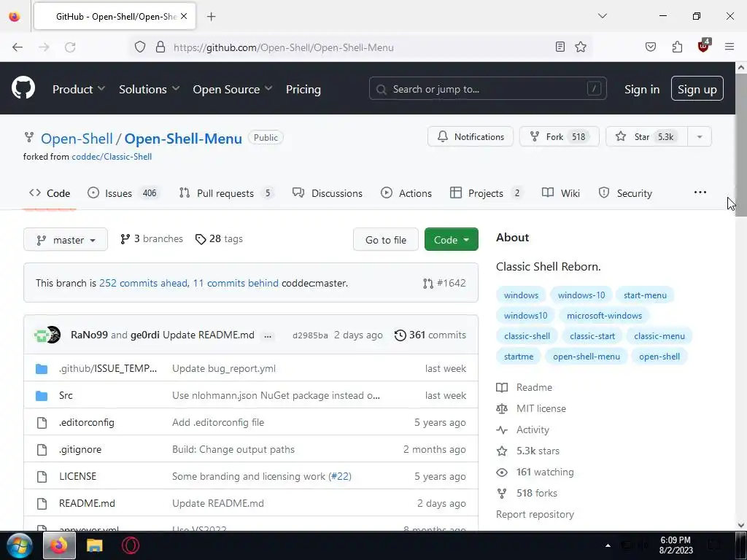Click the Notifications bell button
This screenshot has width=747, height=560.
point(471,136)
